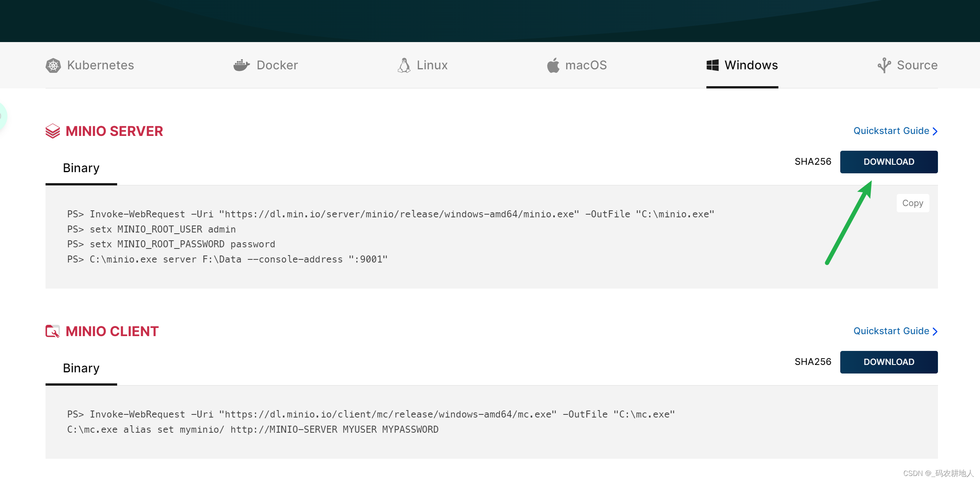This screenshot has height=481, width=980.
Task: Select the Binary tab under MinIO Client
Action: pyautogui.click(x=81, y=368)
